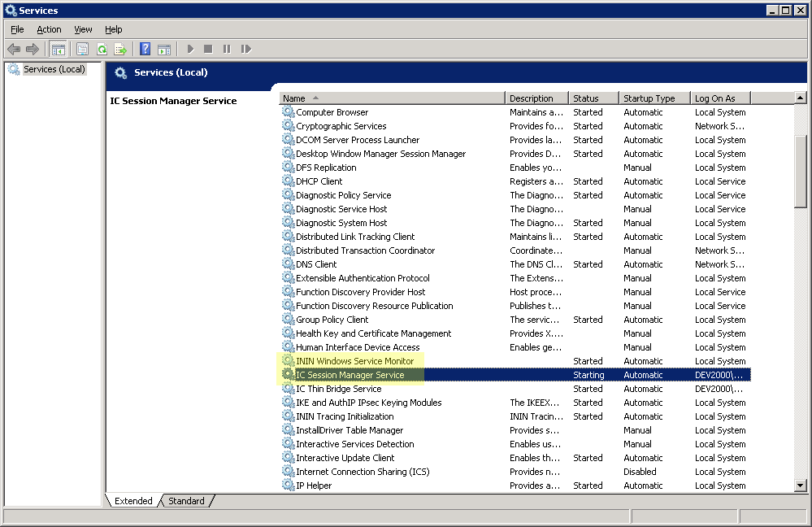Click the Pause Service toolbar icon
812x527 pixels.
pyautogui.click(x=227, y=50)
